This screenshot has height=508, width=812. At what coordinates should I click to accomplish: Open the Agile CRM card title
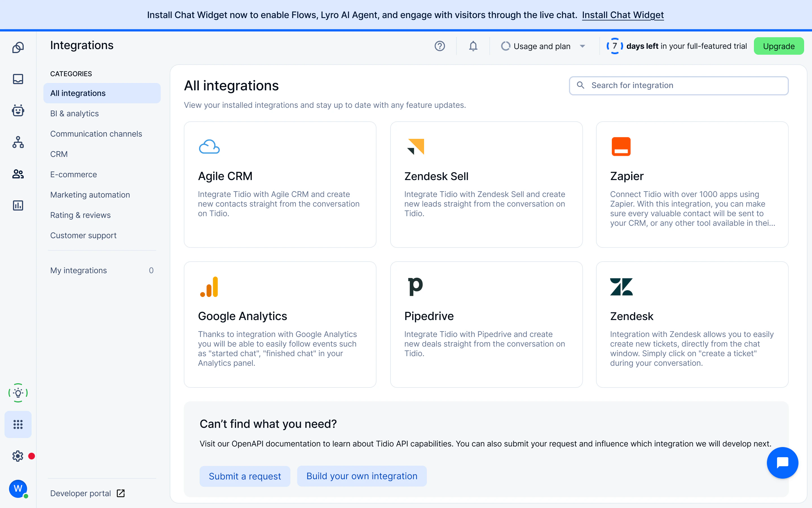(225, 176)
